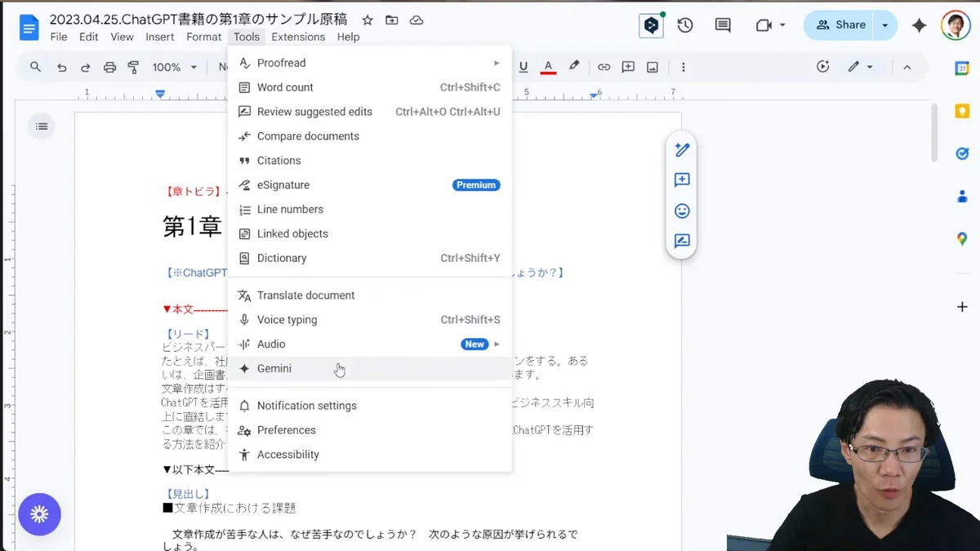Add emoji reaction floating icon

point(682,211)
